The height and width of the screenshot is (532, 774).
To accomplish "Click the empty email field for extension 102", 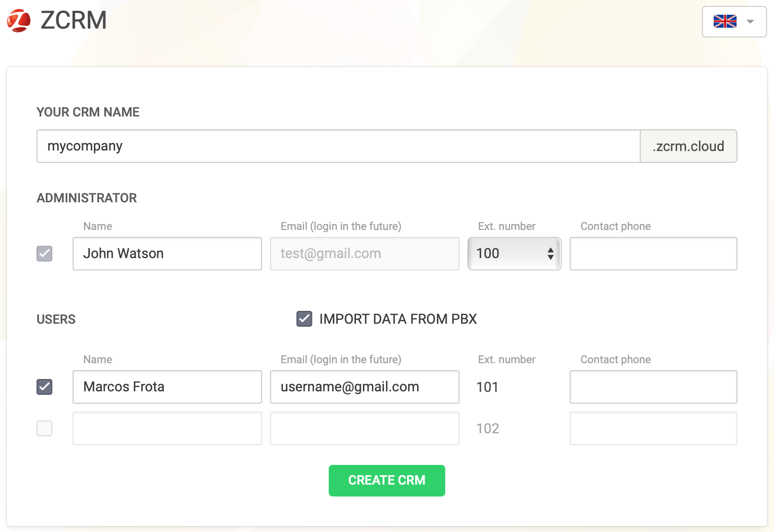I will pyautogui.click(x=364, y=428).
